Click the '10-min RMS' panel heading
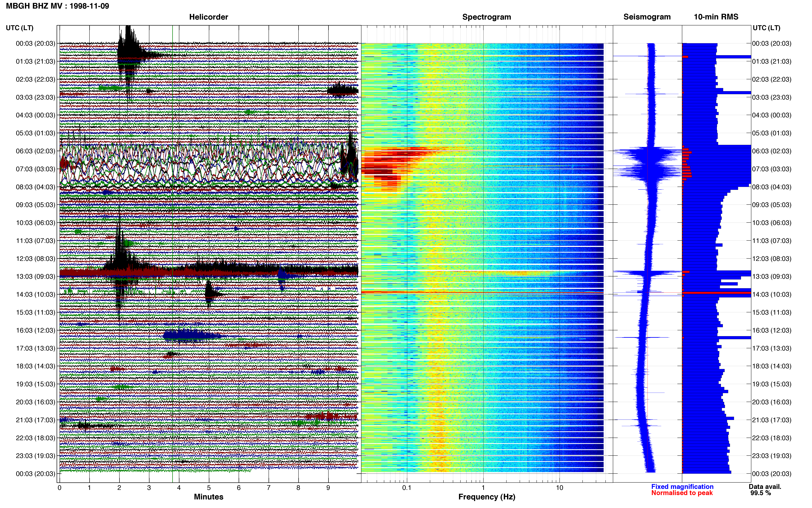Viewport: 812px width, 508px height. [x=716, y=17]
